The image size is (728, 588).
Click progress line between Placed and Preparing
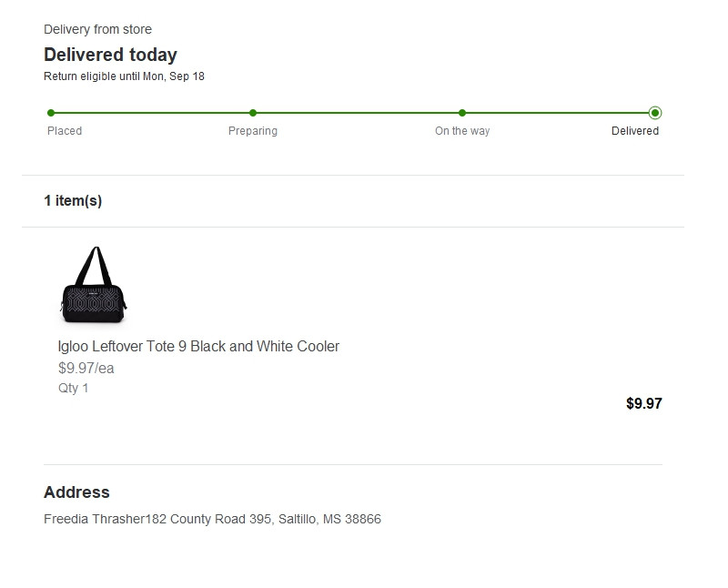(x=152, y=113)
